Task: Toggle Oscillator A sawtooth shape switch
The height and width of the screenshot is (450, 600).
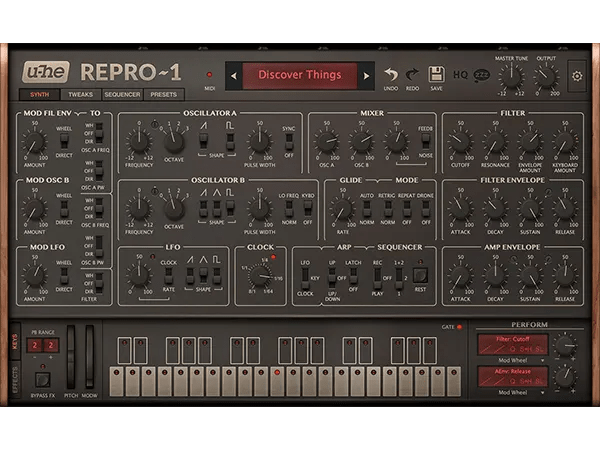Action: [204, 141]
